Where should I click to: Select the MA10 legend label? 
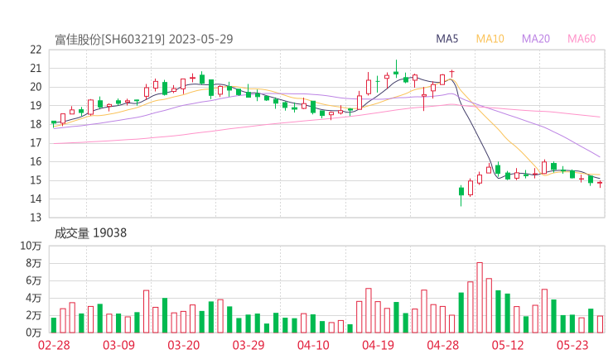[x=490, y=39]
